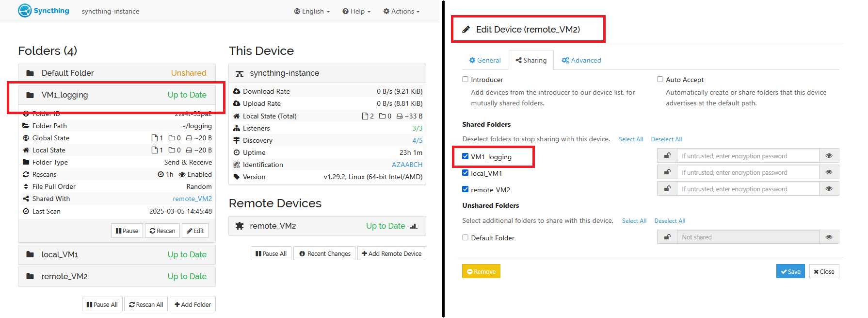Expand the remote_VM2 remote device panel
The height and width of the screenshot is (318, 868).
(327, 226)
